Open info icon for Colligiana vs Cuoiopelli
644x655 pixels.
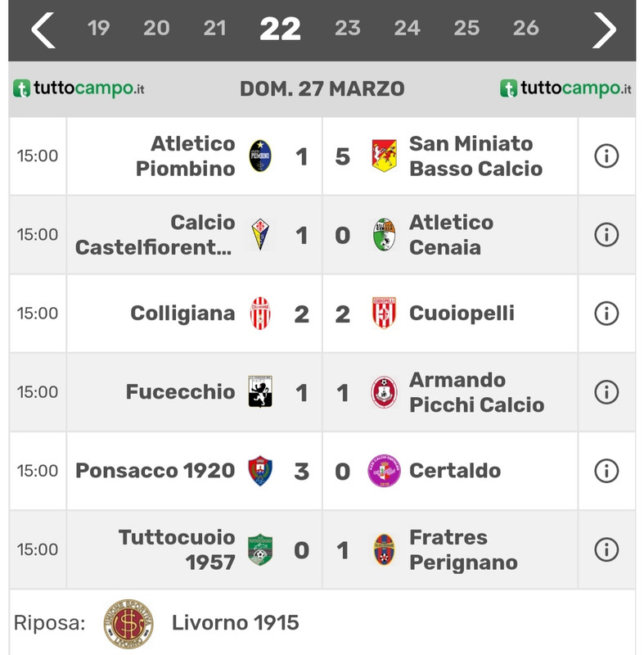[x=606, y=314]
